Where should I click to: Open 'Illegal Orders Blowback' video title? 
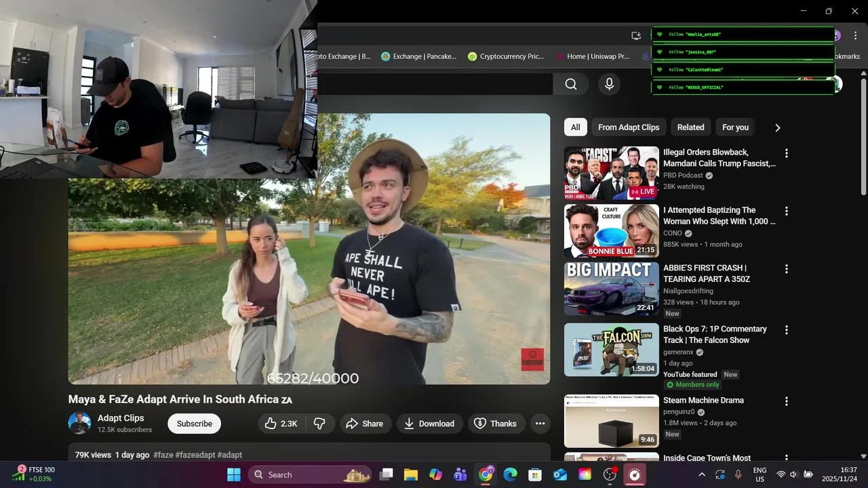coord(719,158)
